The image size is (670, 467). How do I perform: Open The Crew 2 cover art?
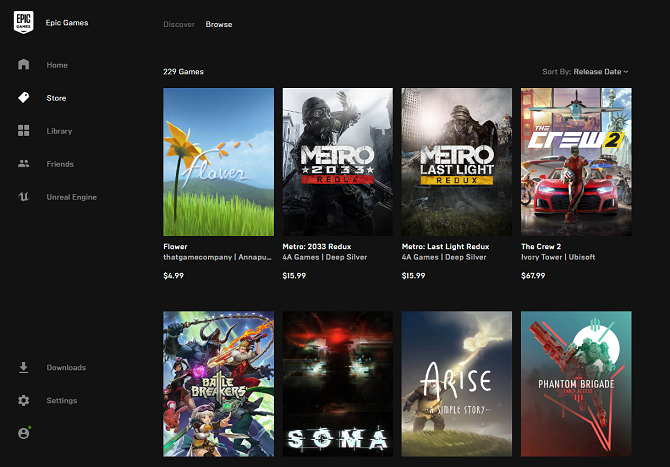click(x=576, y=162)
